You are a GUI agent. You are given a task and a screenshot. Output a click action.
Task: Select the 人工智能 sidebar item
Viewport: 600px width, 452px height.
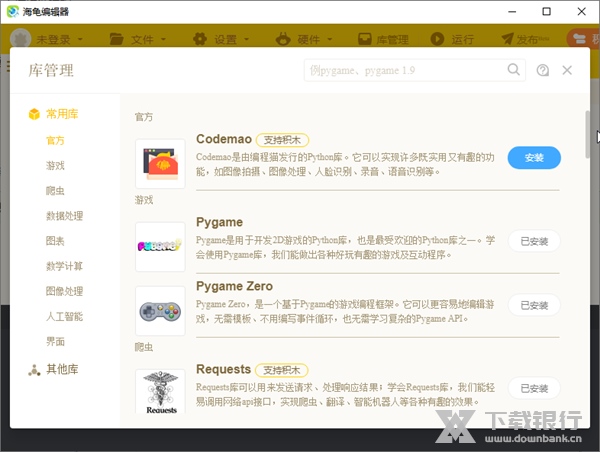[x=64, y=317]
